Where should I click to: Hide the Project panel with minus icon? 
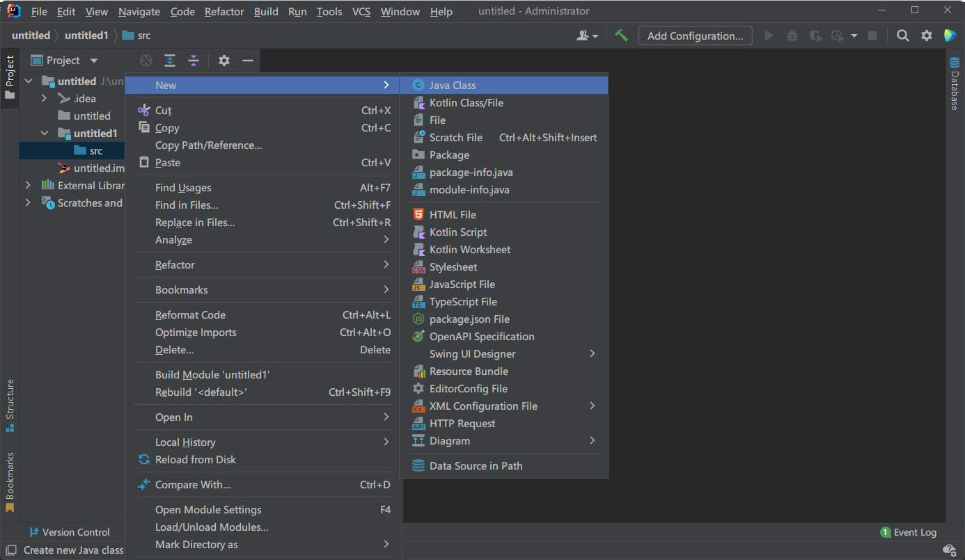pos(247,61)
